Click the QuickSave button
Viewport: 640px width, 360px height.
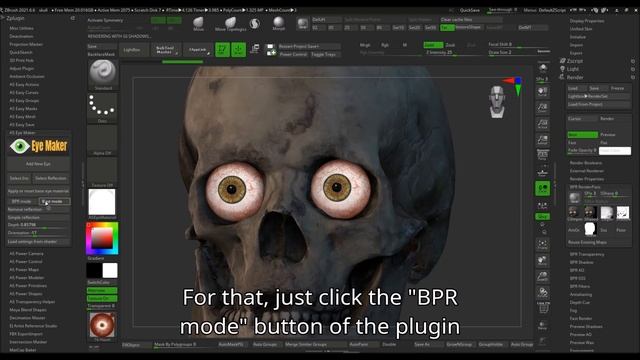(x=470, y=10)
